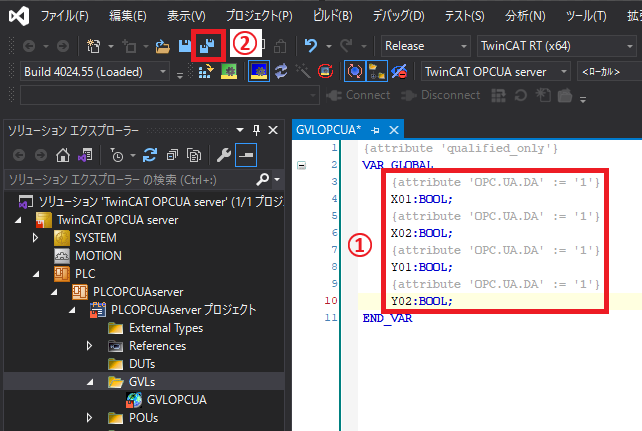Open the TwinCAT OPCUA server project dropdown
This screenshot has width=642, height=431.
pos(496,72)
